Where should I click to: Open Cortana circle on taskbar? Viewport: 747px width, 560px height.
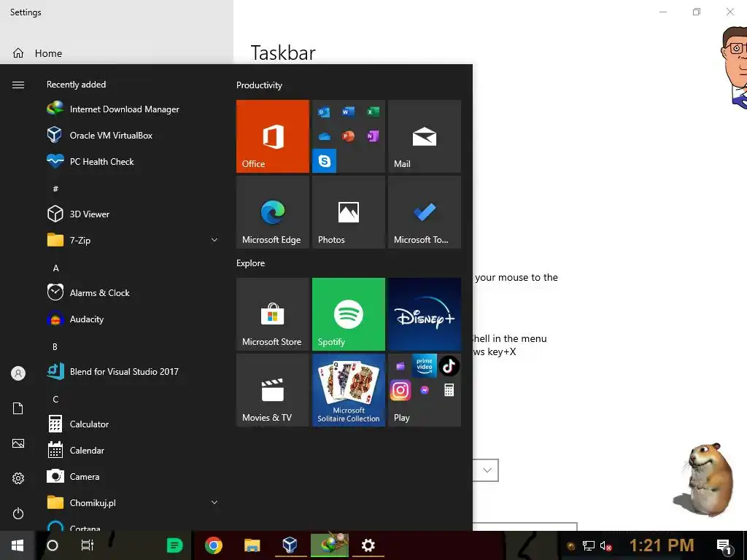click(x=53, y=545)
